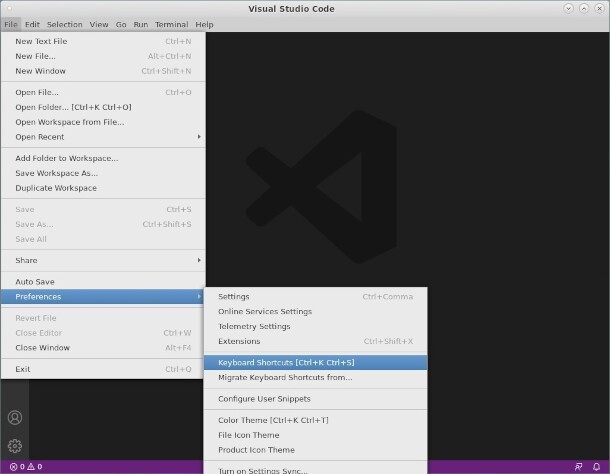Open the Selection menu
610x474 pixels.
pyautogui.click(x=65, y=25)
